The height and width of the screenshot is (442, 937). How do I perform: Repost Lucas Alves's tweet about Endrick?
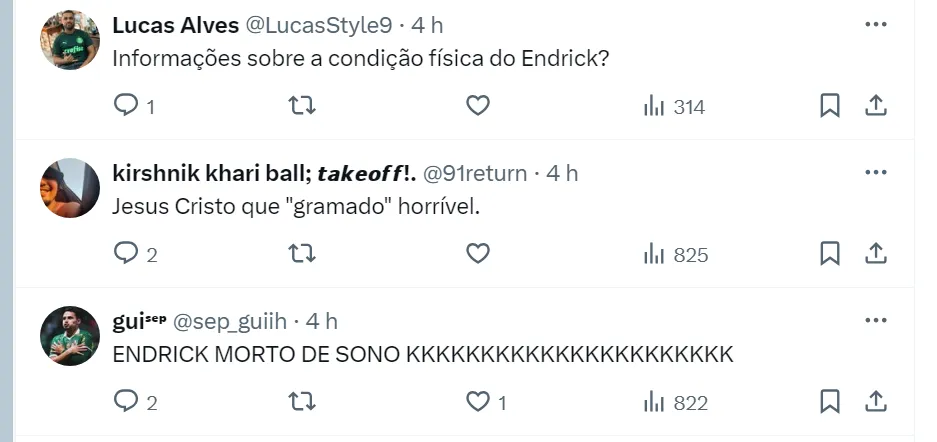pos(301,105)
